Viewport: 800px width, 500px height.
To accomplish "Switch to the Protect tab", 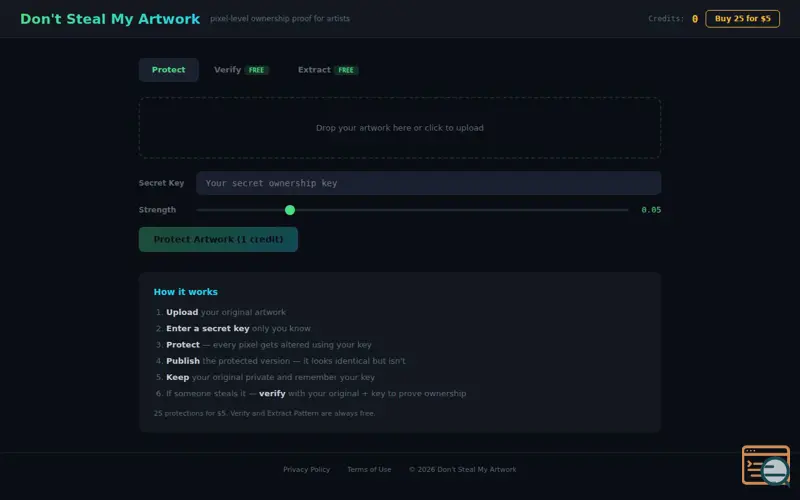I will click(168, 70).
